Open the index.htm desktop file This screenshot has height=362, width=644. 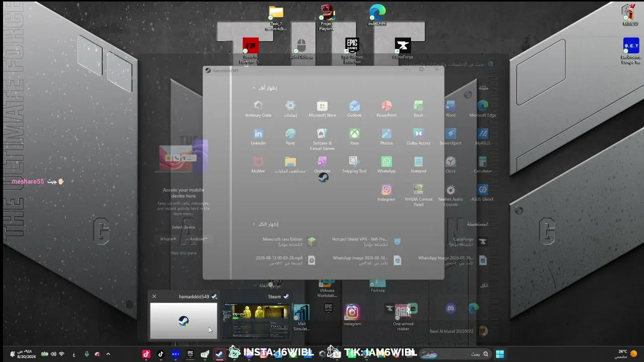click(377, 16)
